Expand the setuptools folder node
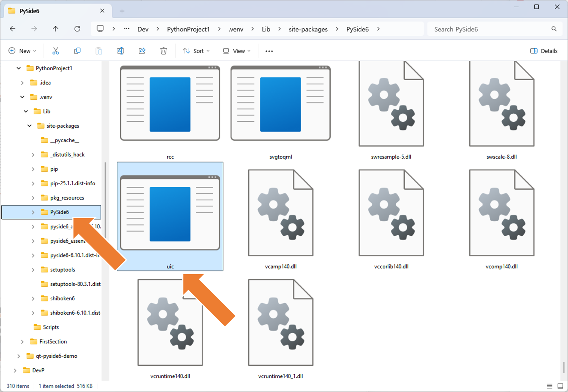 tap(33, 270)
